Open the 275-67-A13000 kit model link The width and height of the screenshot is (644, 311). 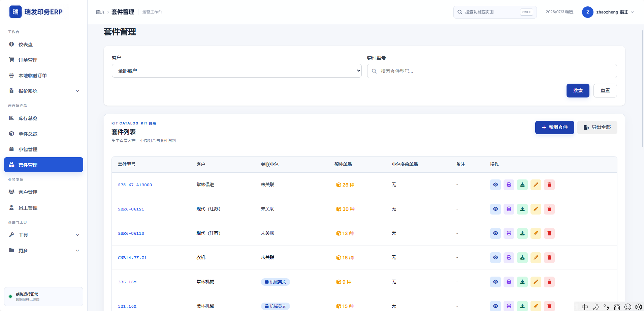tap(135, 185)
